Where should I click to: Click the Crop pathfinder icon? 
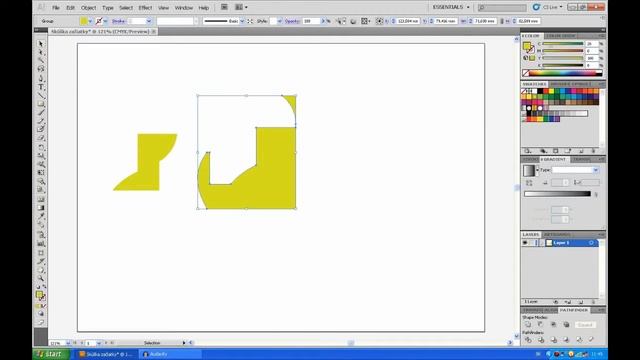click(x=566, y=340)
